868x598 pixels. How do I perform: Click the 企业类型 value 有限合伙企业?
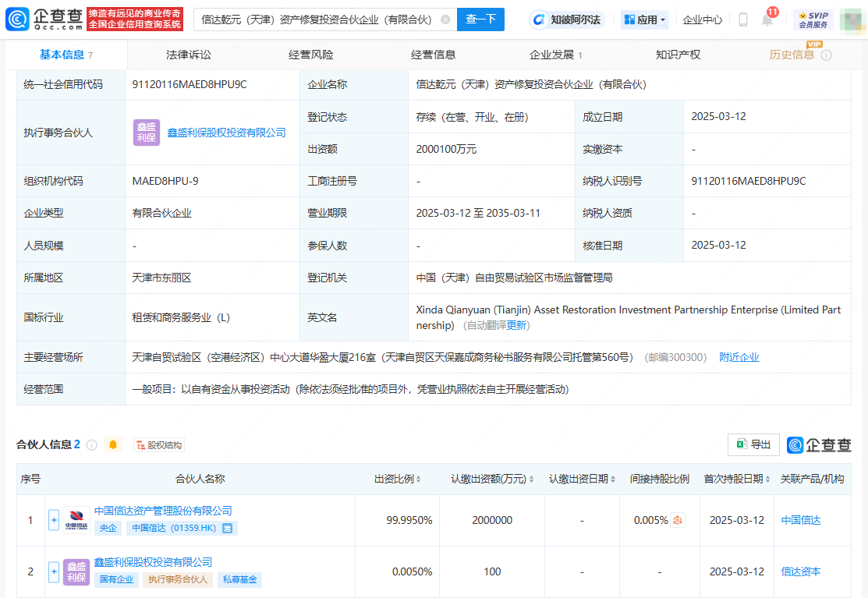[161, 213]
